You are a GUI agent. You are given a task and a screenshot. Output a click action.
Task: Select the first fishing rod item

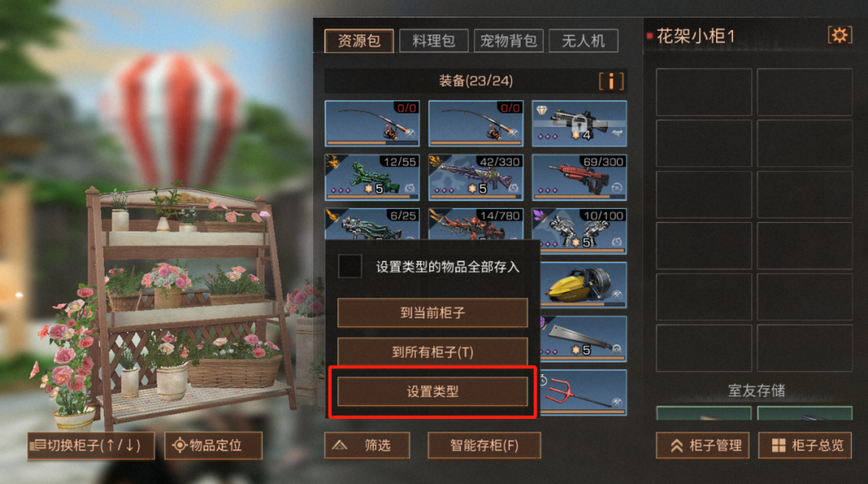(372, 124)
